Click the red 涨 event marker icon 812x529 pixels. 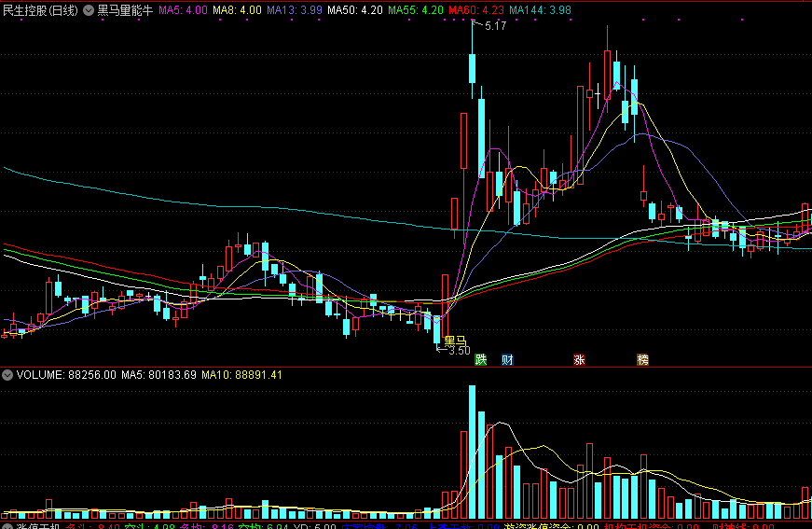click(579, 359)
